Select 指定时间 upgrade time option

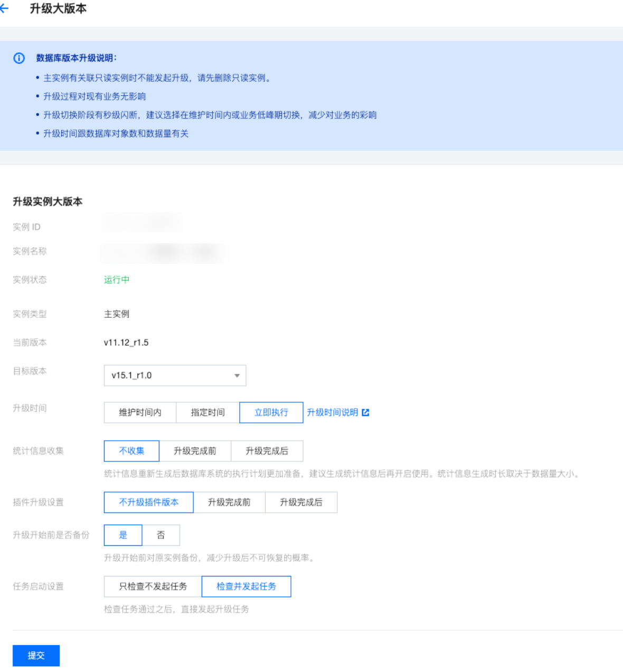tap(208, 412)
